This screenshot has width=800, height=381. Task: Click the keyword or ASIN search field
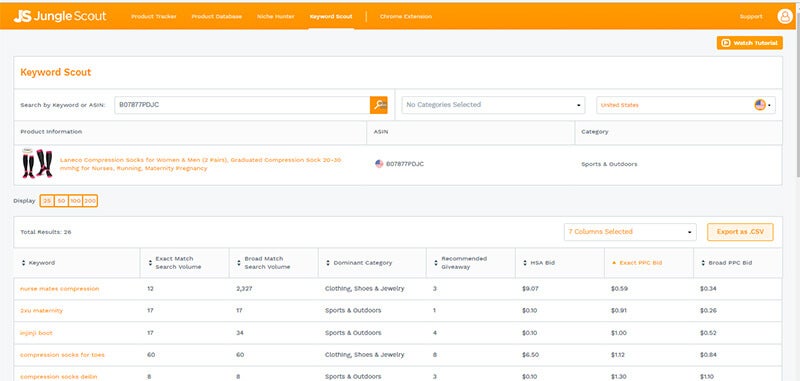coord(242,105)
